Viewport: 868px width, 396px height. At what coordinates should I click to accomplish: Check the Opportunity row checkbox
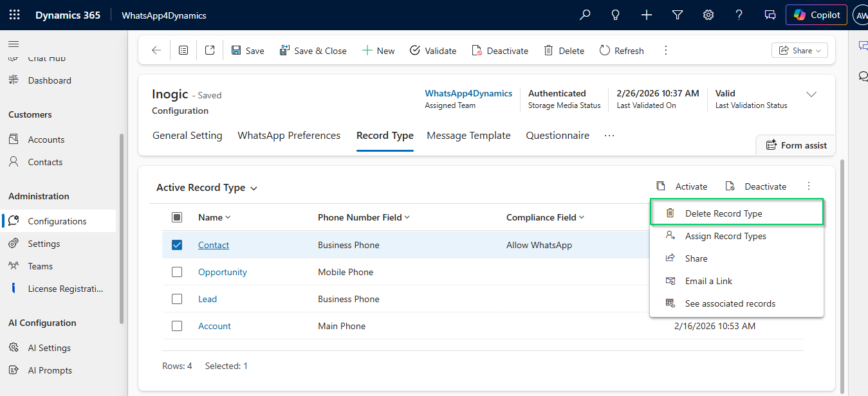point(177,272)
